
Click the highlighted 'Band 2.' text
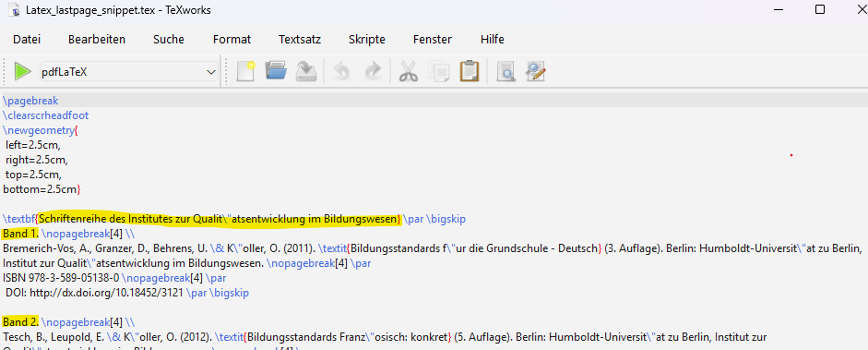pos(20,322)
